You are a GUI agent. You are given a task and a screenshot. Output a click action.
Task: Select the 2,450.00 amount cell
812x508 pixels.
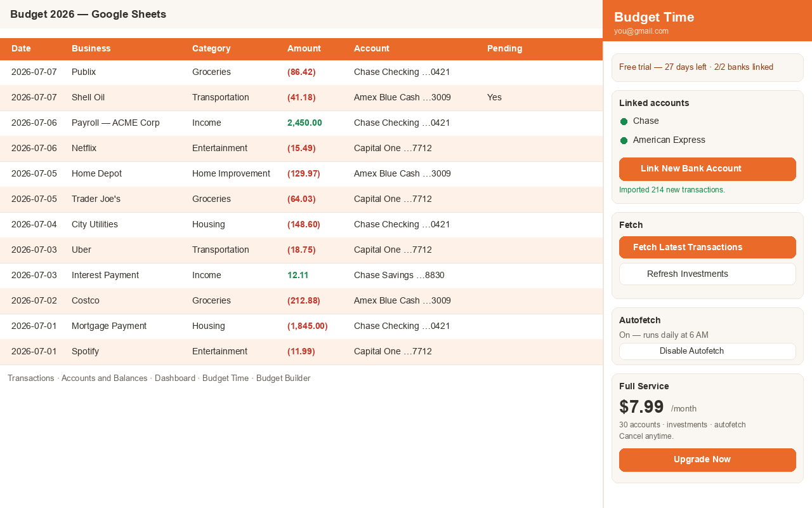304,123
